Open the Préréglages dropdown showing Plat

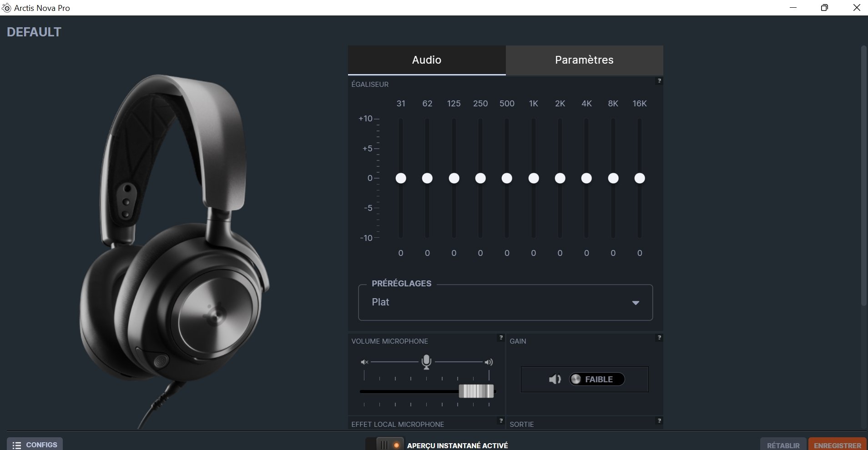coord(505,302)
